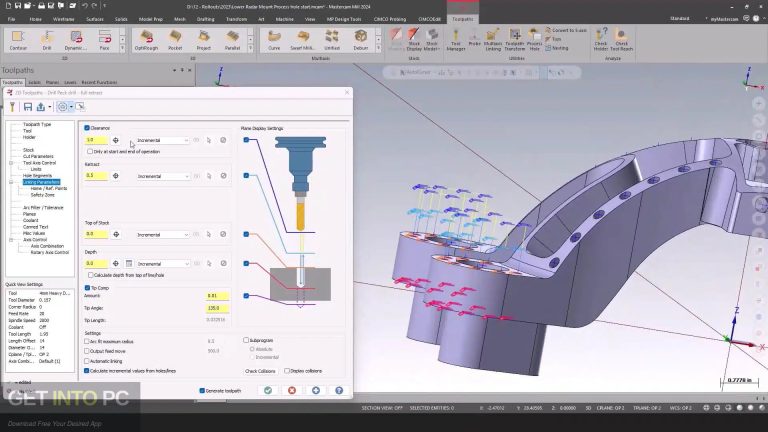Image resolution: width=768 pixels, height=432 pixels.
Task: Click the save icon in the dialog toolbar
Action: pyautogui.click(x=28, y=107)
